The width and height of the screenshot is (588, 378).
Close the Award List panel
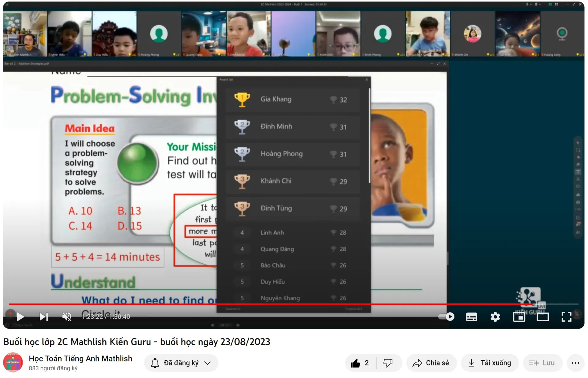tap(367, 79)
